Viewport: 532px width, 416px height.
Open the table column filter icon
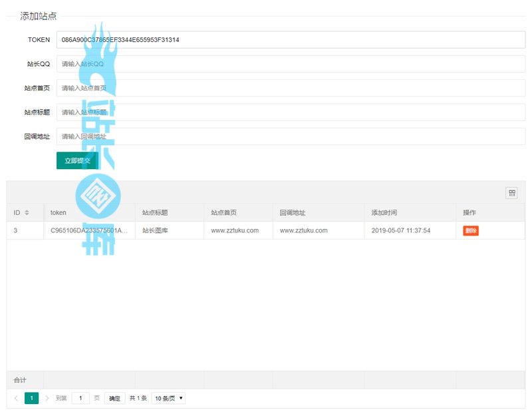(x=512, y=193)
